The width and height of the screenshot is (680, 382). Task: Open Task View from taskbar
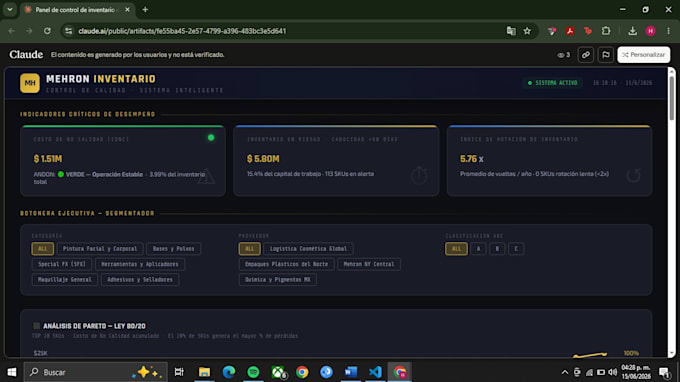pos(179,372)
